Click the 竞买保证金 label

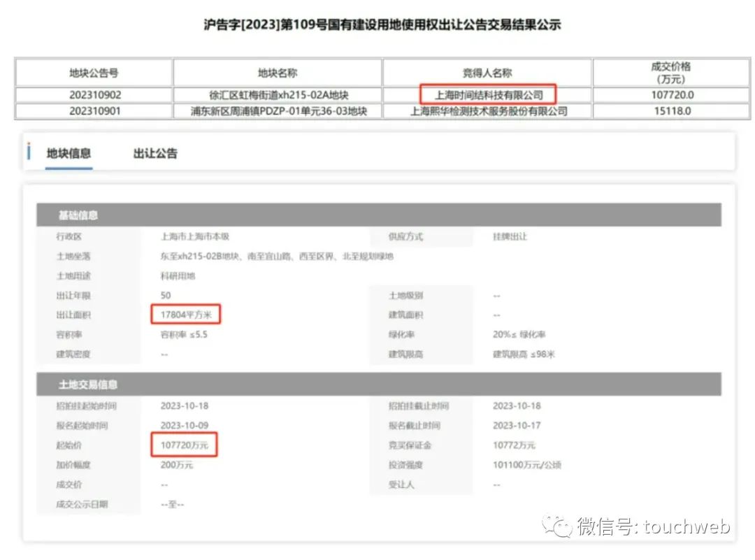[x=410, y=445]
